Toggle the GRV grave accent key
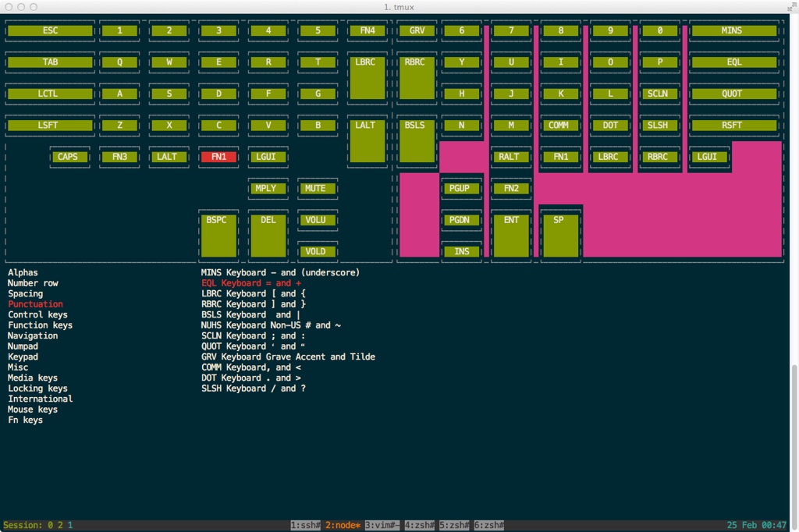Screen dimensions: 799x532 (416, 30)
